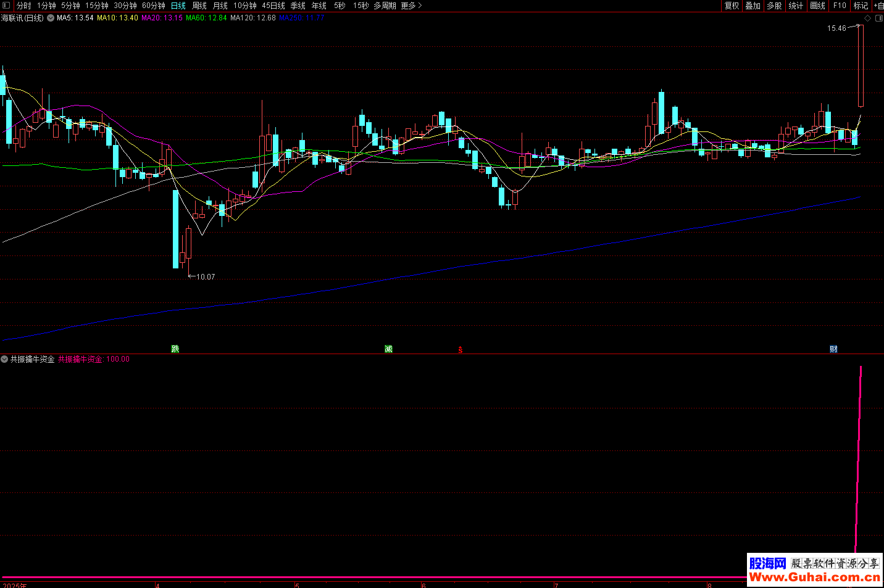Viewport: 884px width, 588px height.
Task: Click the magenta MA20: 13.15 label
Action: [162, 19]
